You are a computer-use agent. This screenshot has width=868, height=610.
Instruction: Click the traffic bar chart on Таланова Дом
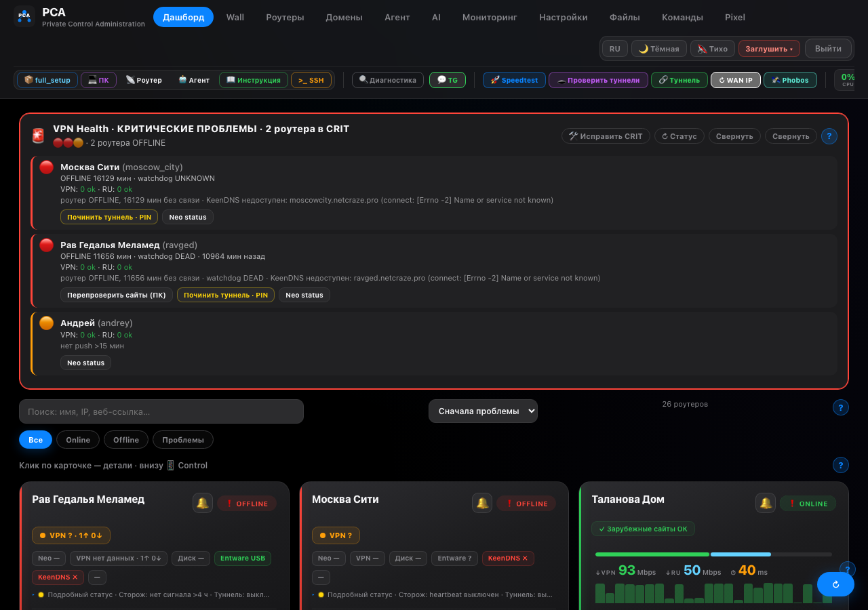click(x=713, y=593)
